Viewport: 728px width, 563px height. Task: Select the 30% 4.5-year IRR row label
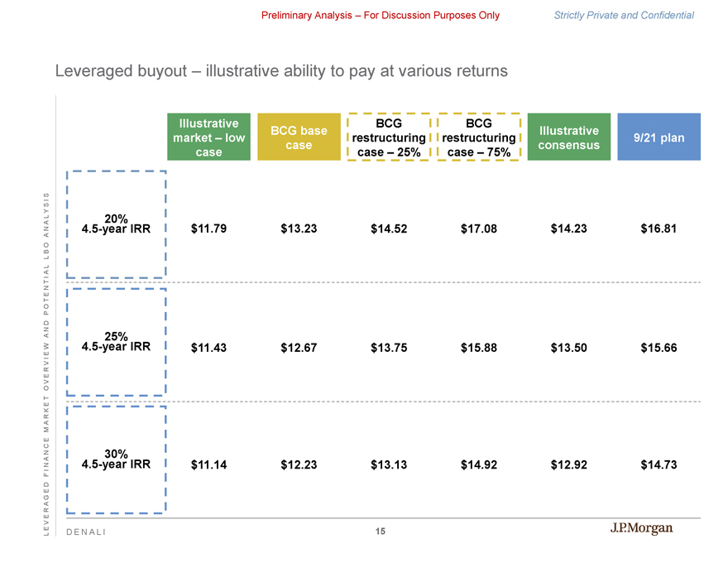(x=116, y=460)
